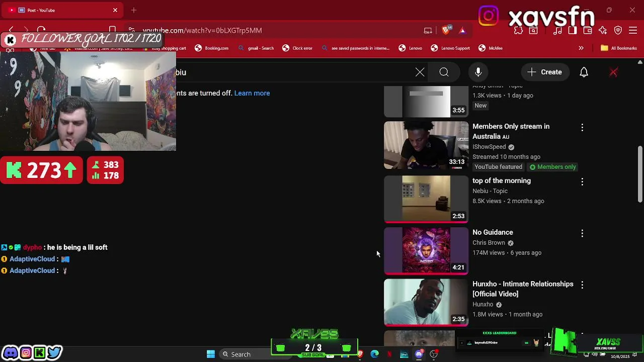This screenshot has width=644, height=362.
Task: Open Microsoft Edge from the taskbar
Action: coord(375,354)
